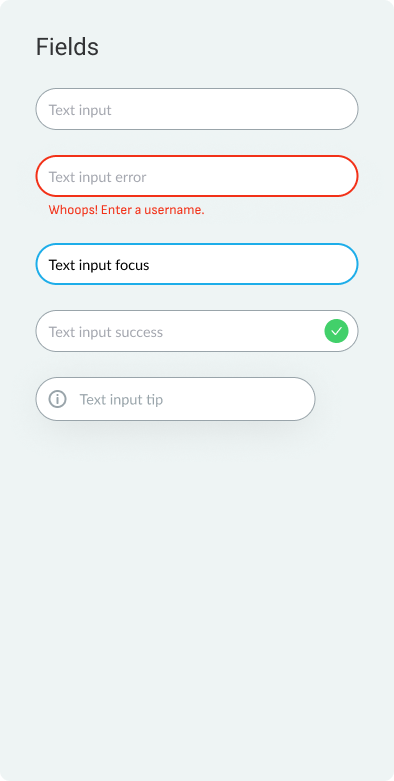Focus the Text input error field
Viewport: 394px width, 781px height.
197,176
